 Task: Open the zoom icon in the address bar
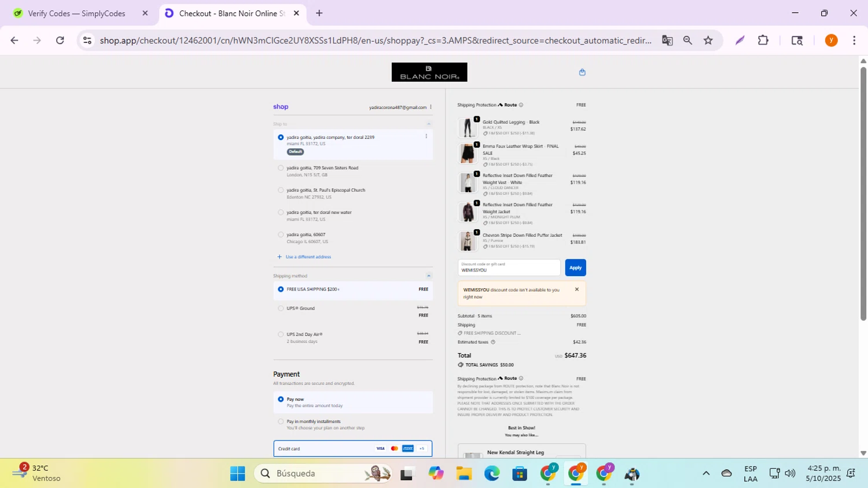(687, 41)
